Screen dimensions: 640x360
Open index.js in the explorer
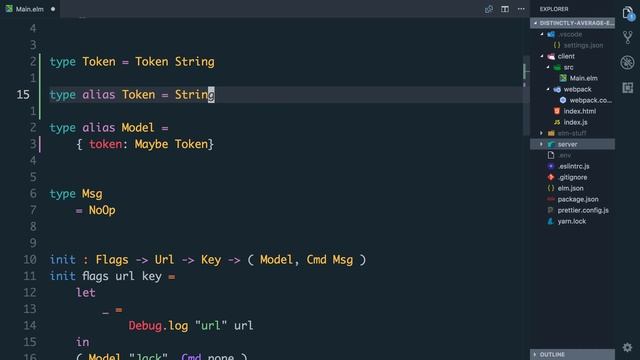(576, 122)
